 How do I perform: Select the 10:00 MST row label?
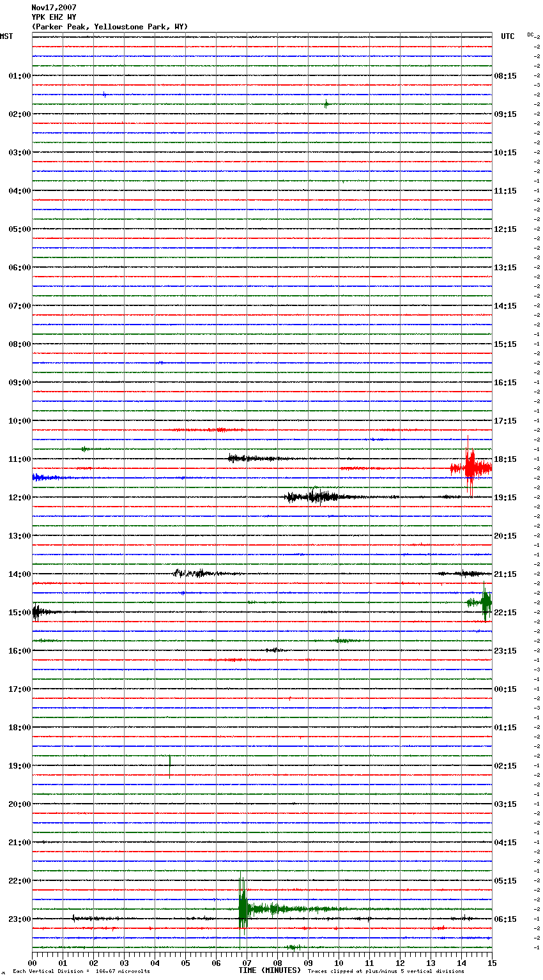pos(20,421)
